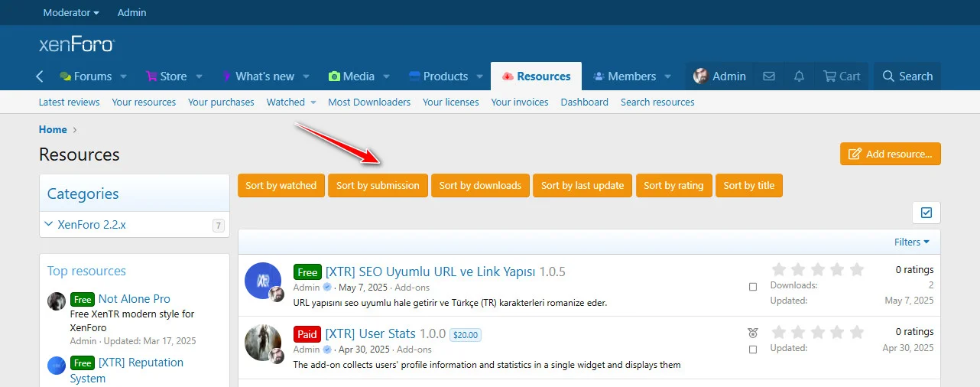Open the alerts bell icon

click(799, 76)
